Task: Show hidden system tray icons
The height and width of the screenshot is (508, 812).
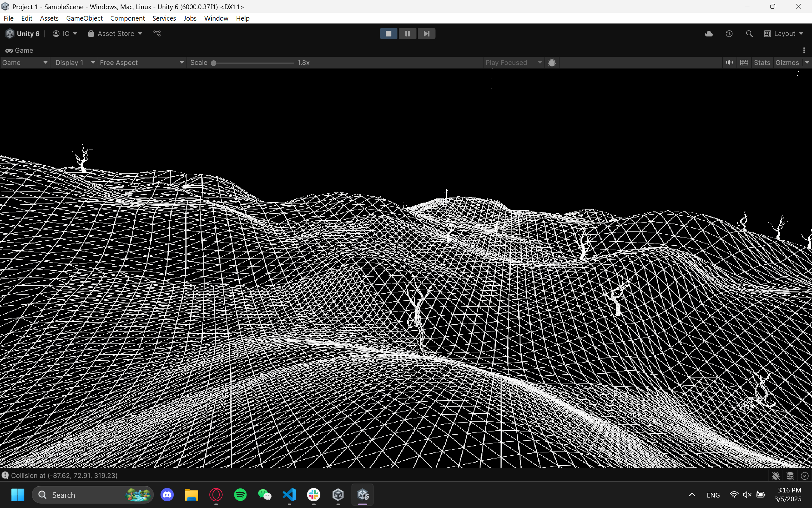Action: coord(692,495)
